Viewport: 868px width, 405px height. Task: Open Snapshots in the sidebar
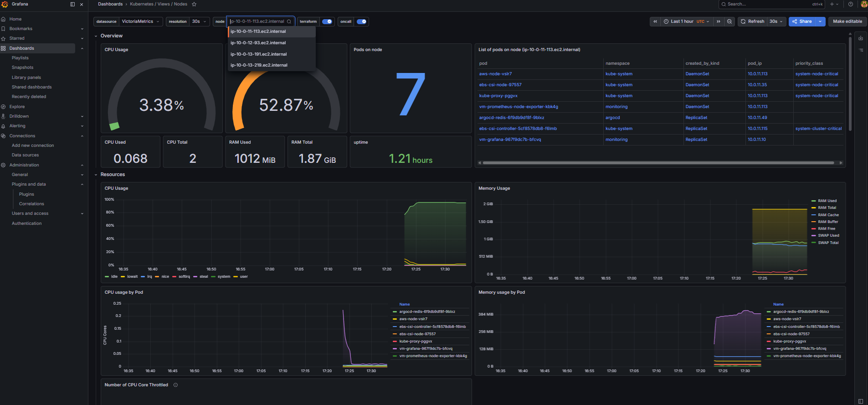click(22, 67)
